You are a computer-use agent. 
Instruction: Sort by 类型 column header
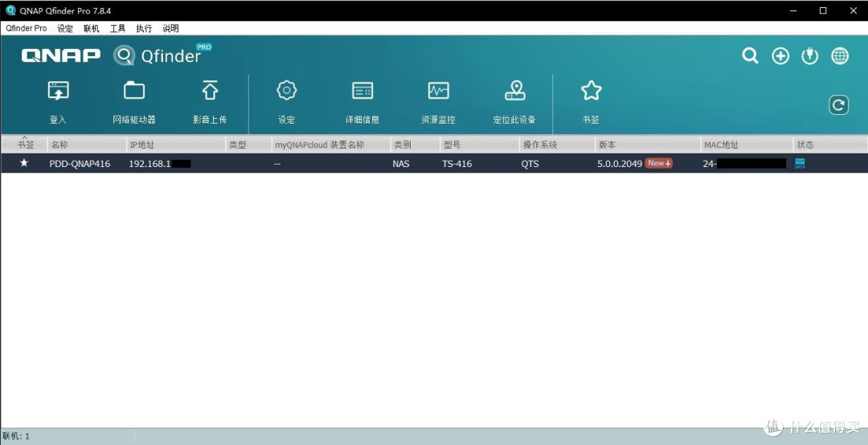(248, 145)
